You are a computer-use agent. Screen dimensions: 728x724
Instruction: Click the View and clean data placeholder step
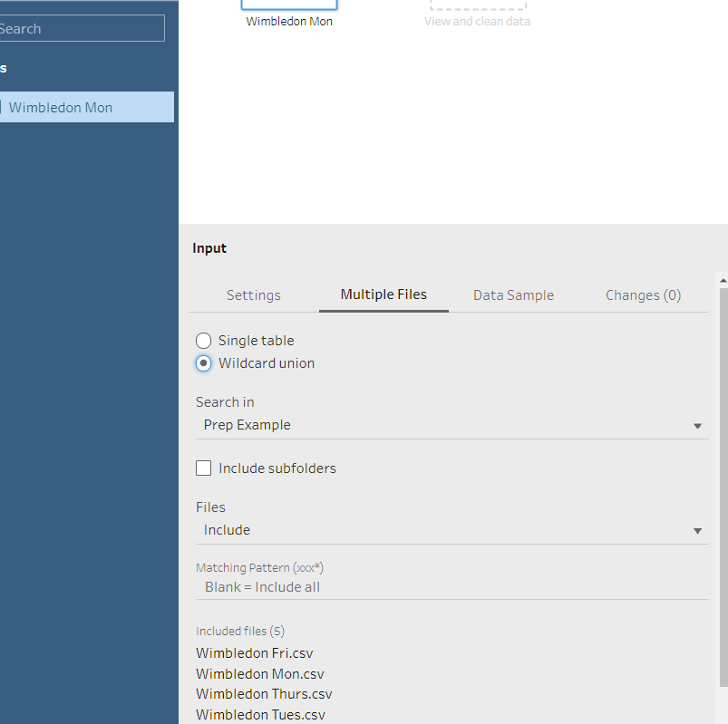[x=478, y=5]
